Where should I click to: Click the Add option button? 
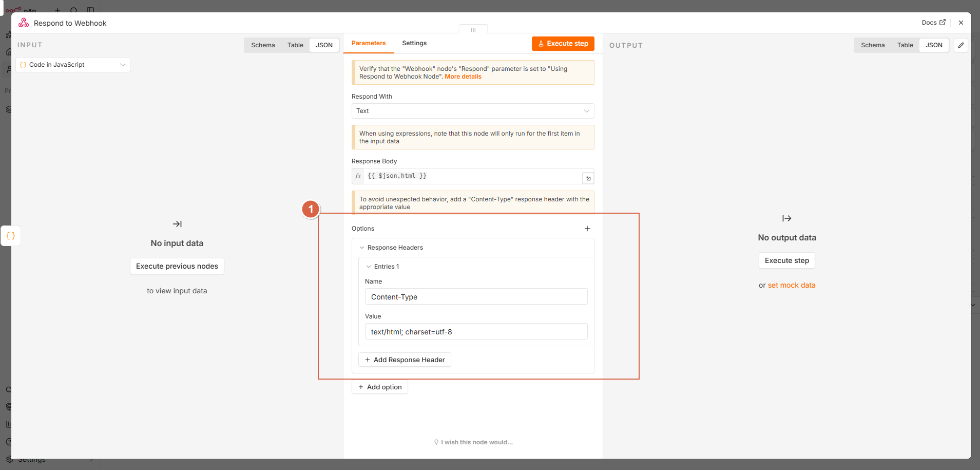click(380, 387)
